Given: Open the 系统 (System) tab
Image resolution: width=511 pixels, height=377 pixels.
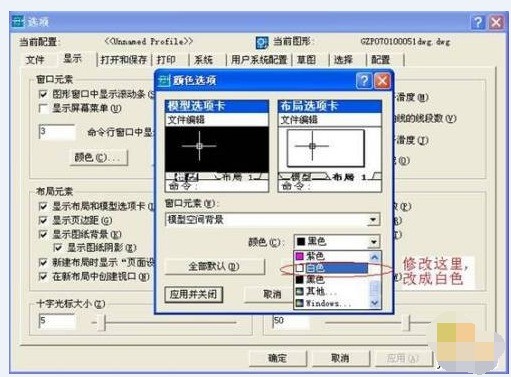Looking at the screenshot, I should (x=203, y=60).
